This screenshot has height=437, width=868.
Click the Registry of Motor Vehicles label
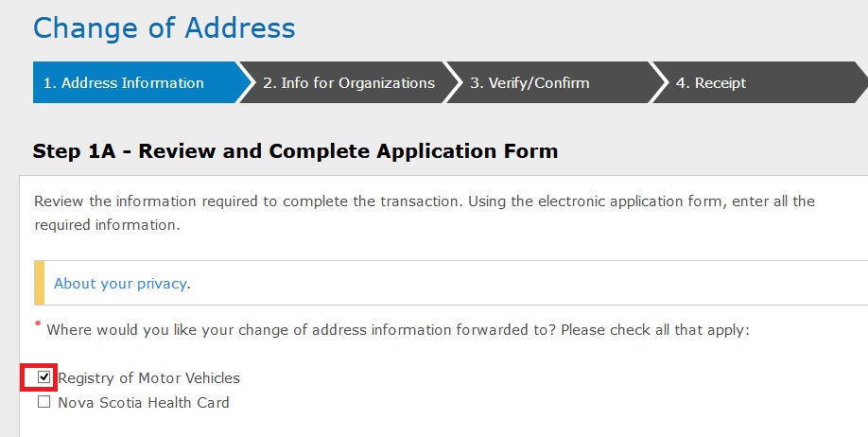click(x=148, y=378)
